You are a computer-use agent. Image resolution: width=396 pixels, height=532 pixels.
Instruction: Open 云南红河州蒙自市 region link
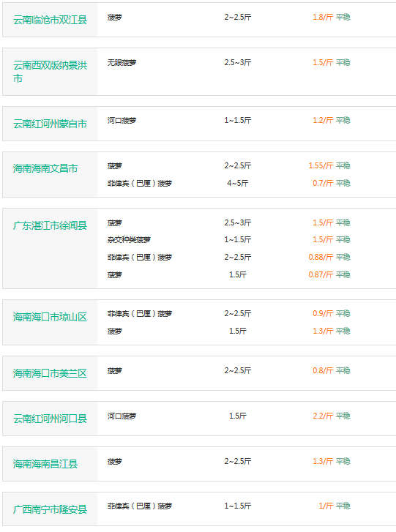coord(50,124)
